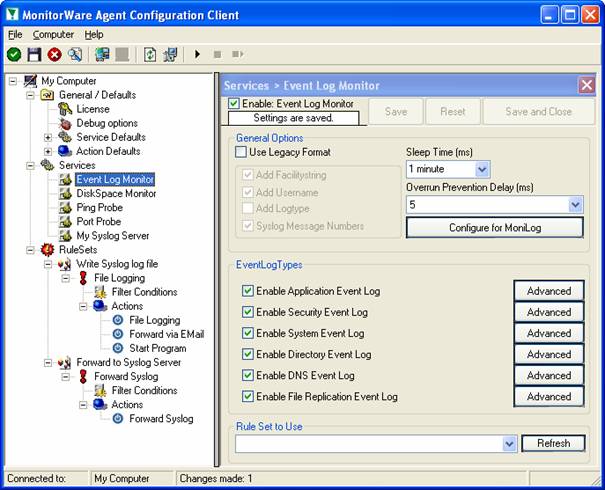Click the networked computers connect toolbar icon
The image size is (605, 490).
click(102, 54)
